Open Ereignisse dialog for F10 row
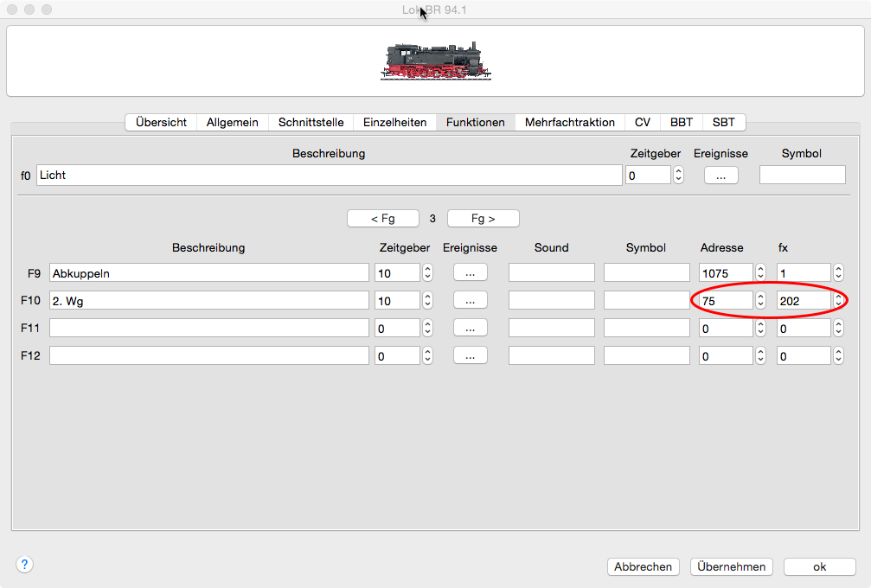 pos(470,301)
